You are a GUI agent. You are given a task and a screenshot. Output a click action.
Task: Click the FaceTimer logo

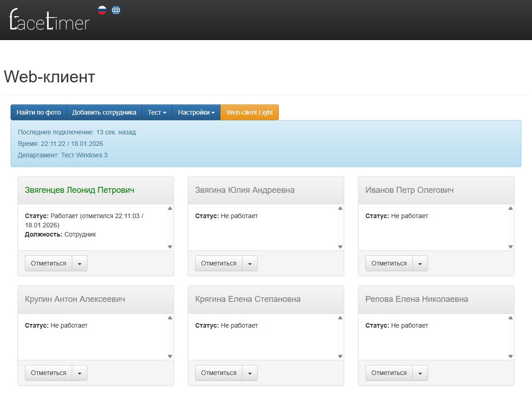coord(49,20)
